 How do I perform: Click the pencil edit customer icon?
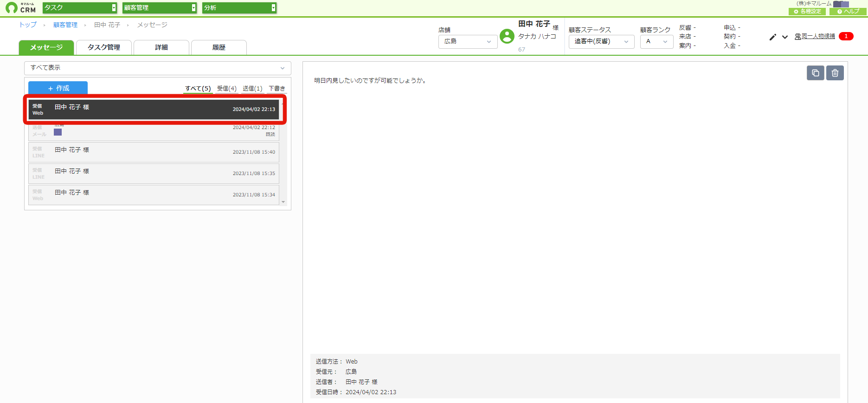(772, 37)
